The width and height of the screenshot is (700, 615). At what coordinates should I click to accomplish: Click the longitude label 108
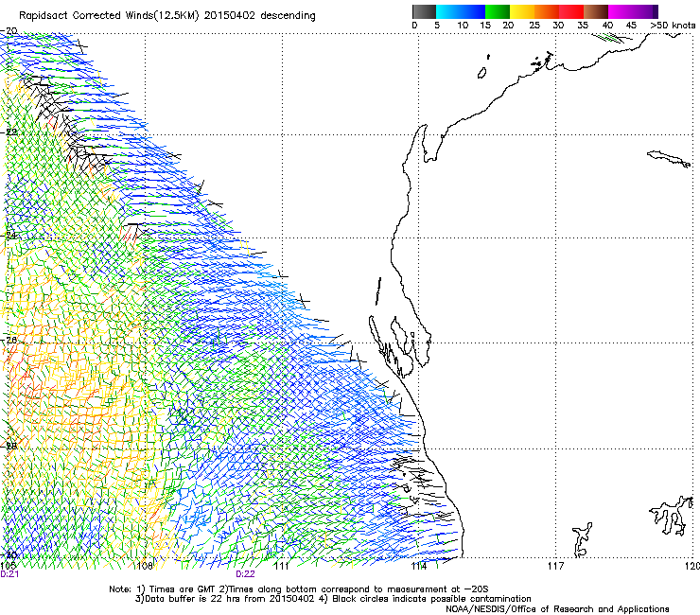(144, 566)
